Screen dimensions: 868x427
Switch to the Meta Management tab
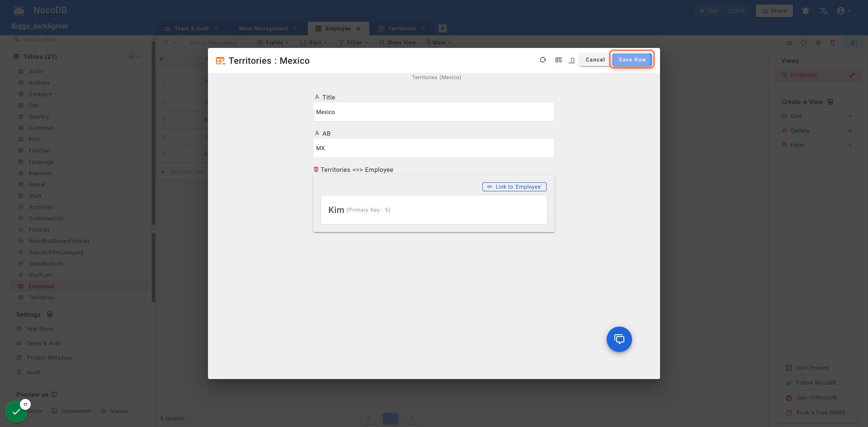pyautogui.click(x=264, y=28)
